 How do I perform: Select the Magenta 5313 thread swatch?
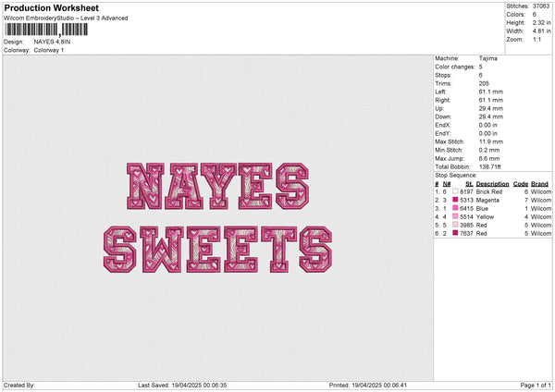[455, 200]
